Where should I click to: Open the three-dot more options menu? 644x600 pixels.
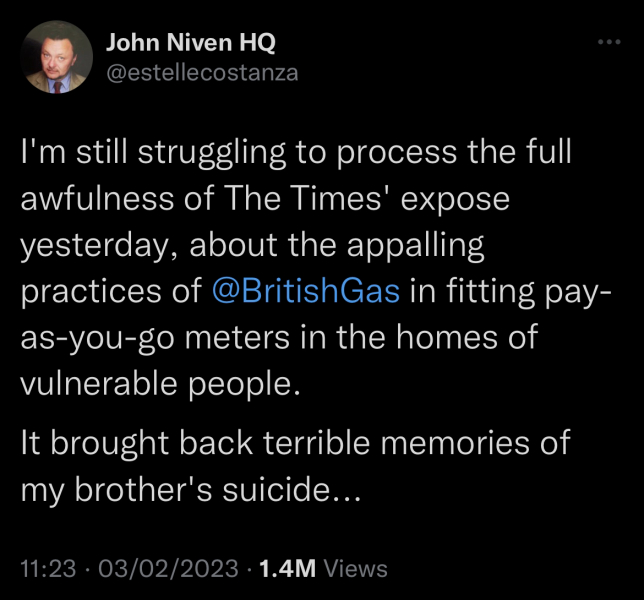[608, 42]
